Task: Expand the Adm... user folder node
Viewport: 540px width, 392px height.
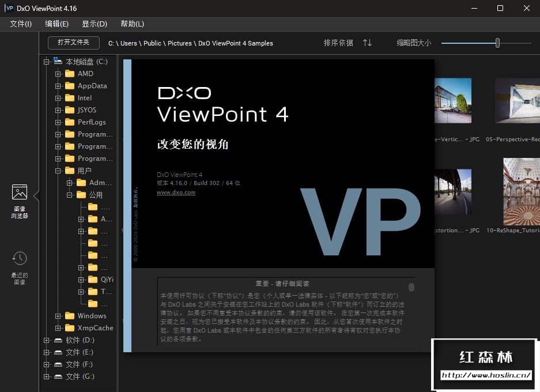Action: pos(70,183)
